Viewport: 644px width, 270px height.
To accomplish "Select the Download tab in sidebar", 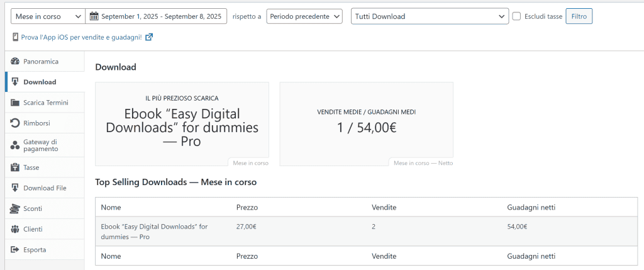I will [x=40, y=82].
